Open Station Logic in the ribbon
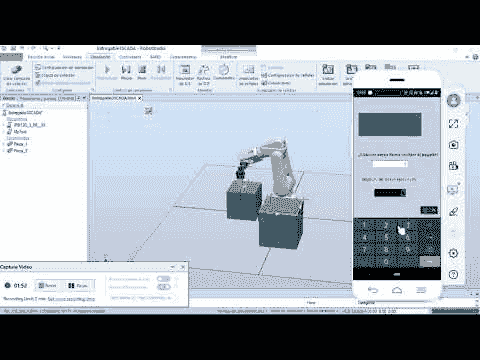Viewport: 480px width, 360px height. coord(56,75)
